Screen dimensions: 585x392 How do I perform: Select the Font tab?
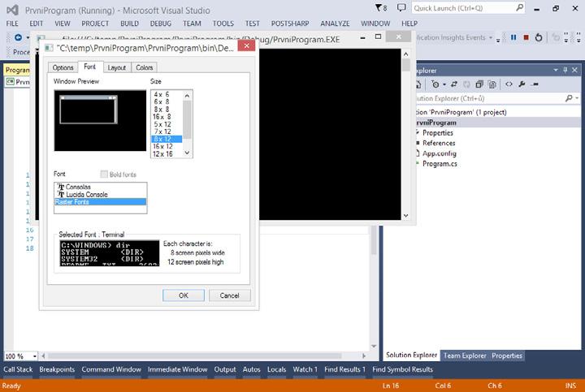tap(89, 67)
